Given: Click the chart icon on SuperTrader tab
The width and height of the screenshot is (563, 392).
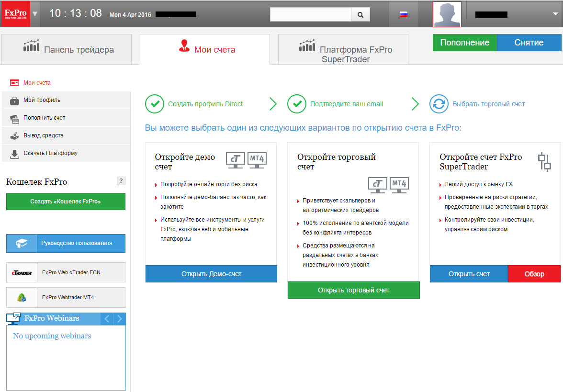Looking at the screenshot, I should (307, 45).
